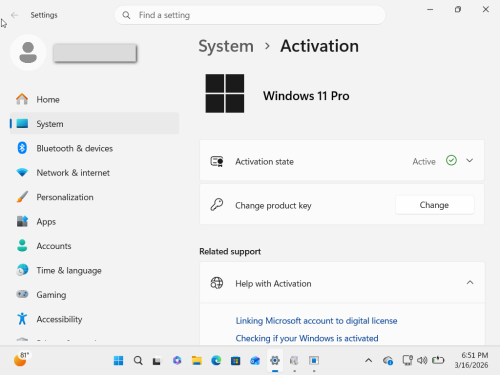Click the user profile avatar

[28, 52]
